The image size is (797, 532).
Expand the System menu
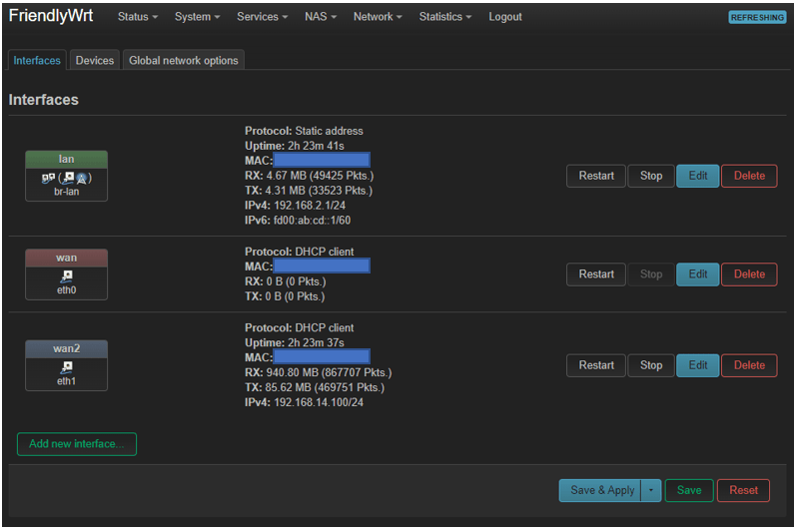tap(198, 17)
